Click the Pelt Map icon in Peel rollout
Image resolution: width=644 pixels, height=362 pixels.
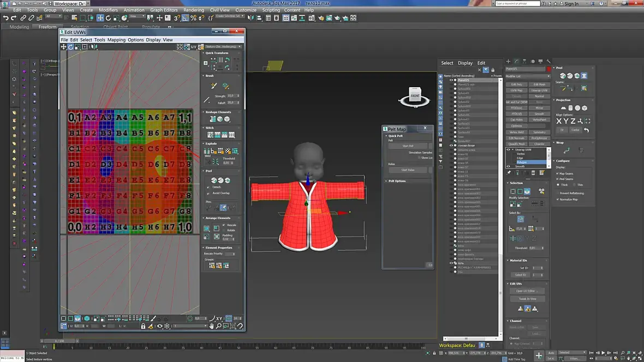(584, 76)
